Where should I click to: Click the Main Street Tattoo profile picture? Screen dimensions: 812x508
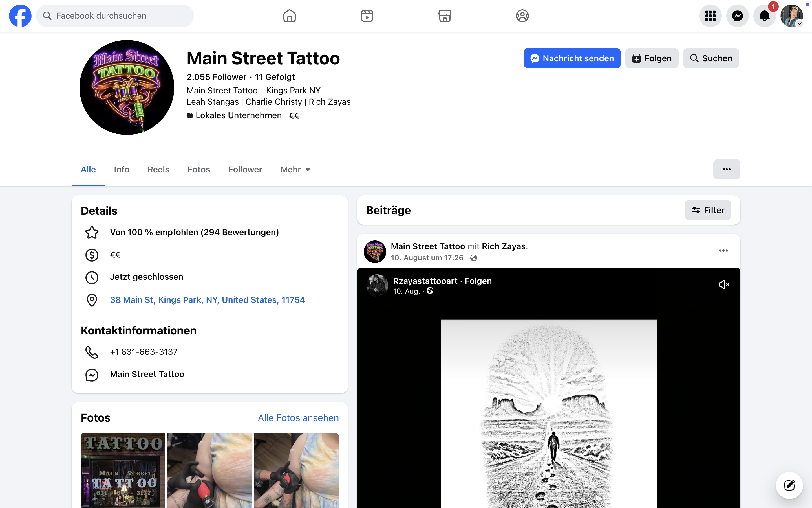click(127, 87)
